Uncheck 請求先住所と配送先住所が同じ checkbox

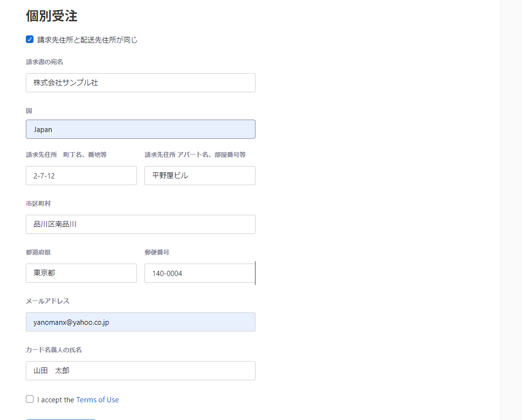30,40
